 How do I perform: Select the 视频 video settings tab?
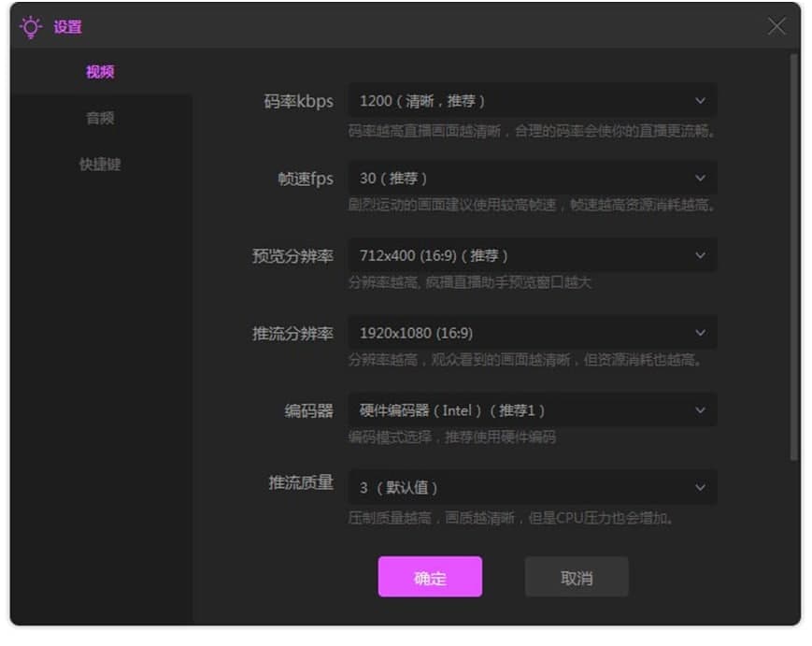[100, 71]
